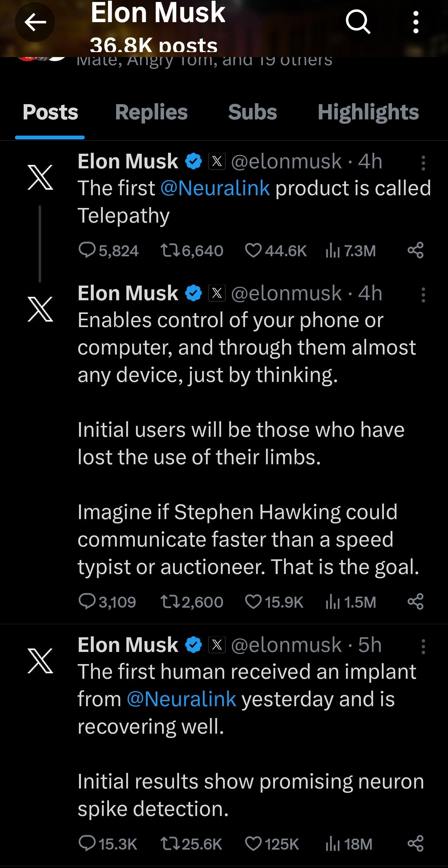Viewport: 448px width, 868px height.
Task: Open search on Elon Musk's profile
Action: [x=358, y=22]
